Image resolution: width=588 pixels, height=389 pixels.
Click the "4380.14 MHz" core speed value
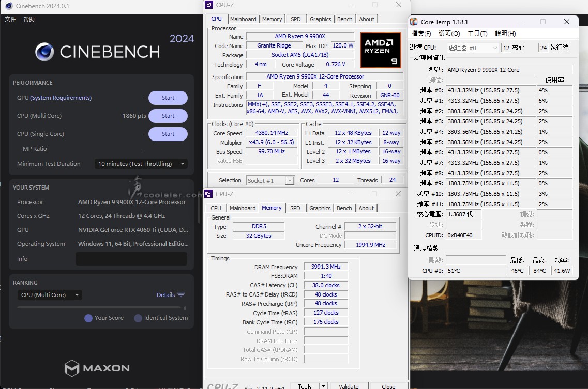tap(272, 133)
